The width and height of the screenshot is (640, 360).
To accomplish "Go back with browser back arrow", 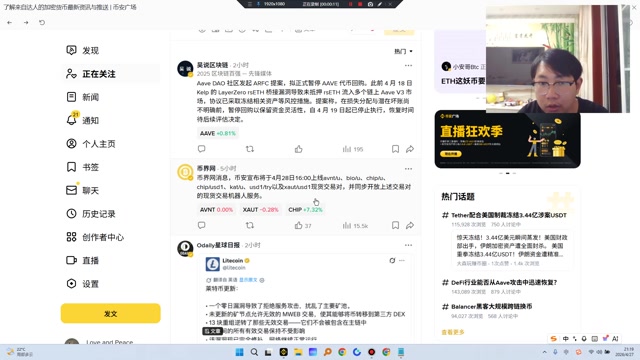I will coord(10,22).
